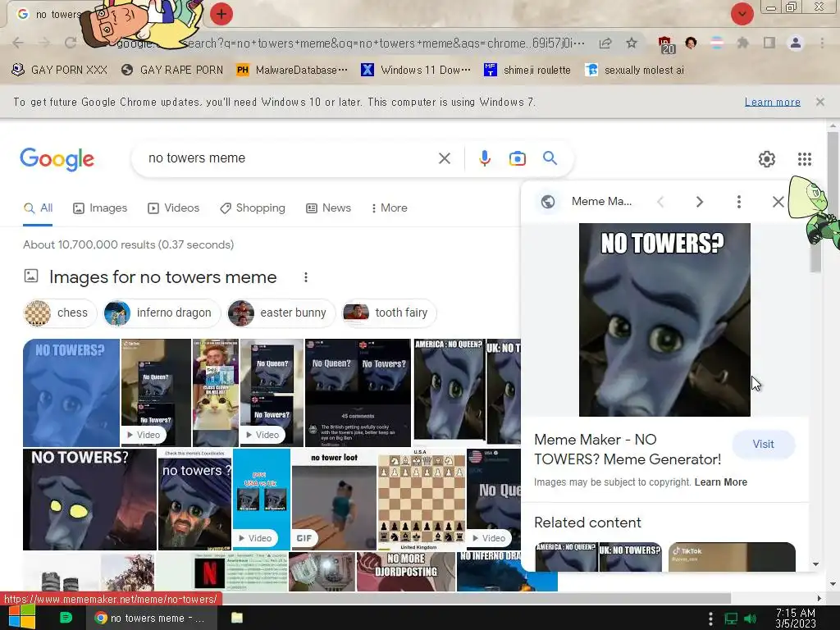
Task: Go to the next image in preview panel
Action: point(699,202)
